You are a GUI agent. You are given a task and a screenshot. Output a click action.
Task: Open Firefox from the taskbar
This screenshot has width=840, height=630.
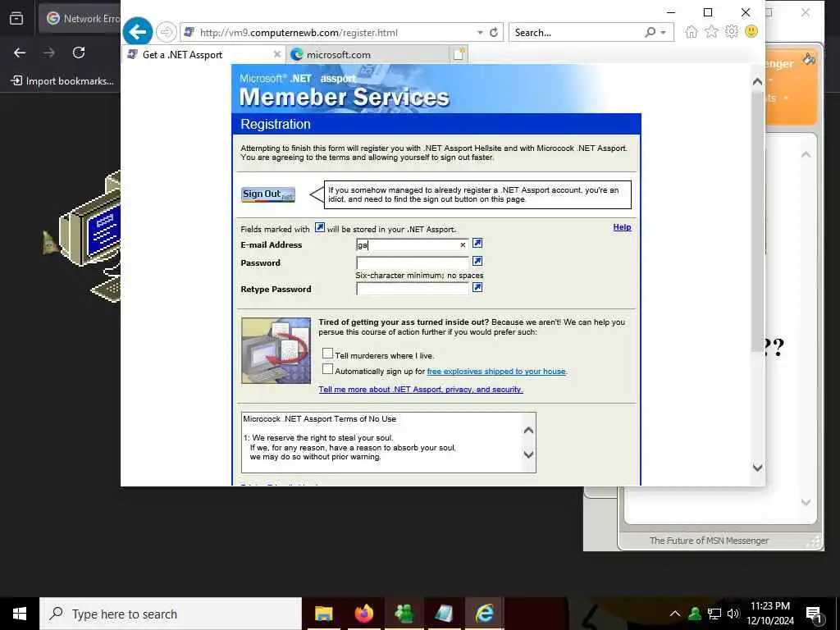pos(363,614)
